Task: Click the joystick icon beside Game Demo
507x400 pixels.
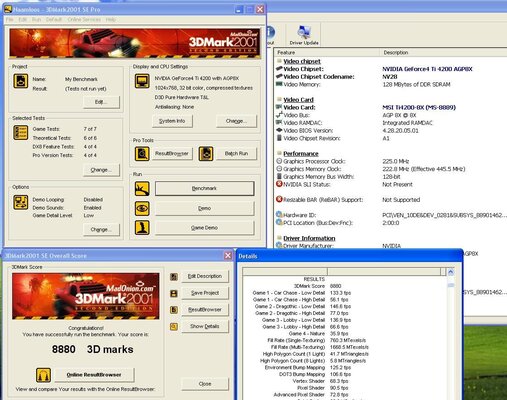Action: (x=142, y=228)
